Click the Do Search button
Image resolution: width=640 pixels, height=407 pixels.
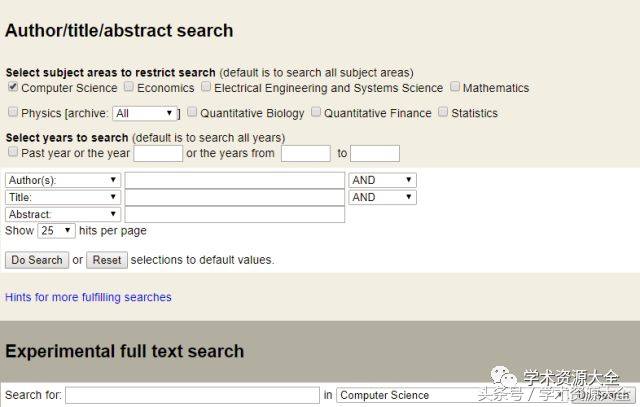click(x=37, y=260)
